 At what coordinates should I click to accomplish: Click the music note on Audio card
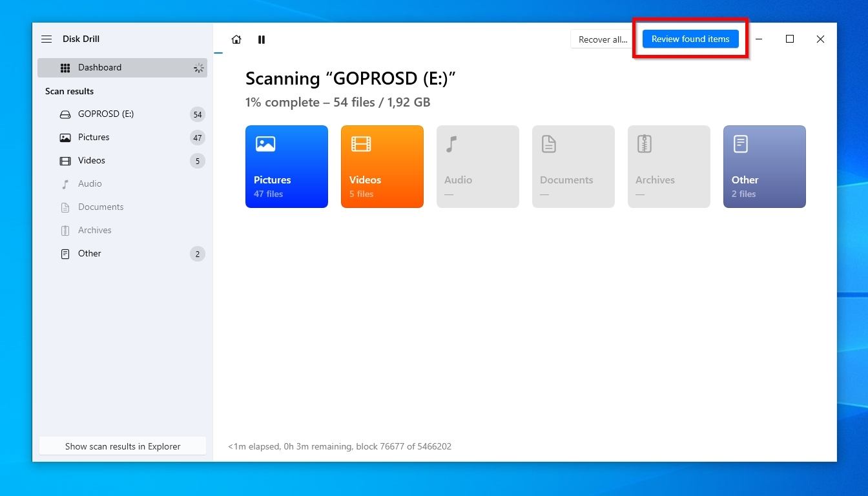[451, 144]
